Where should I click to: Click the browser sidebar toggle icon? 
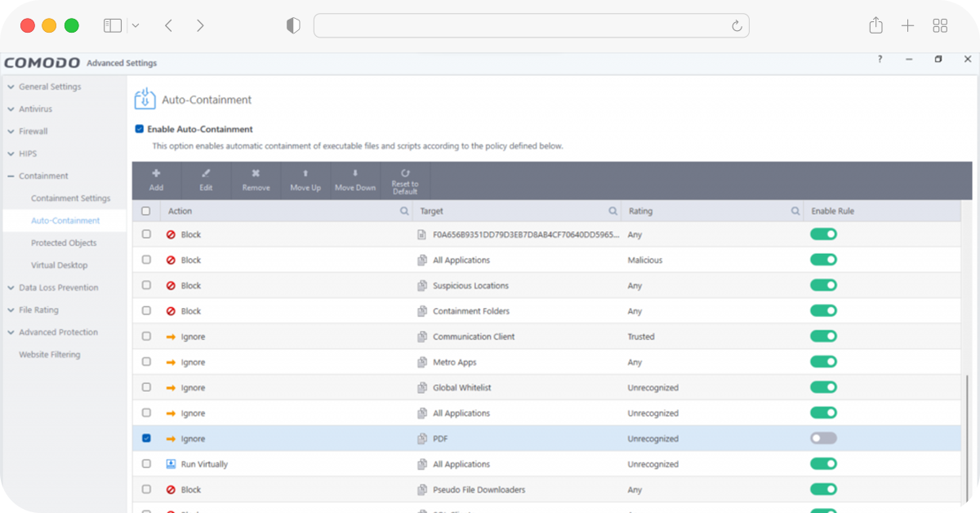pyautogui.click(x=113, y=25)
